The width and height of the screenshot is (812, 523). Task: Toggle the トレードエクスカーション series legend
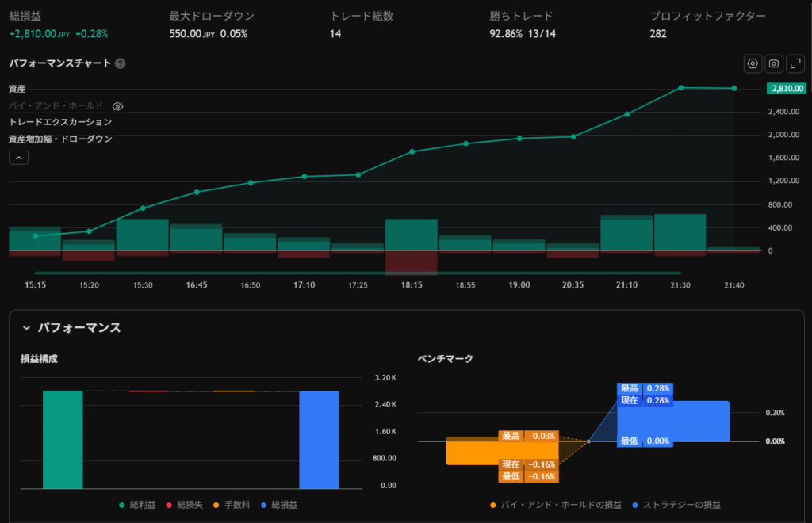click(x=60, y=122)
